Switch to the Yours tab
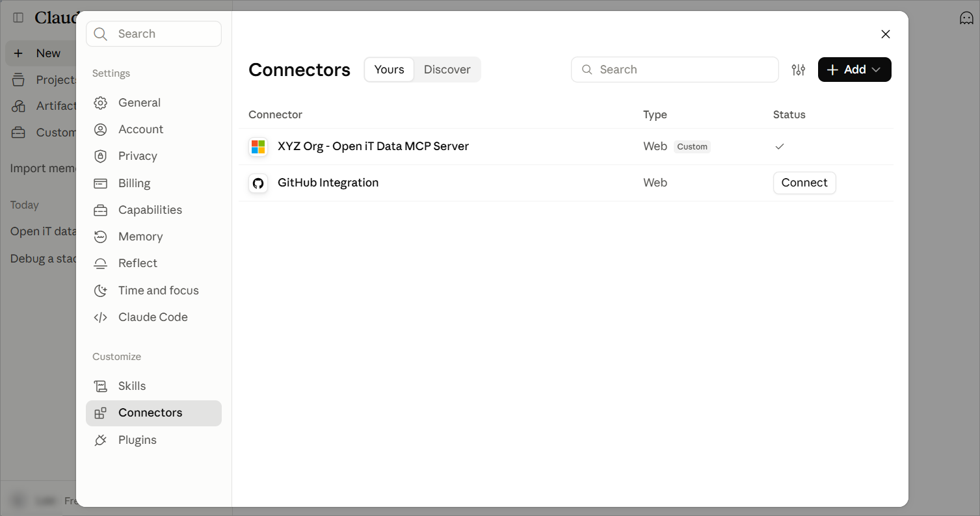The width and height of the screenshot is (980, 516). [389, 70]
